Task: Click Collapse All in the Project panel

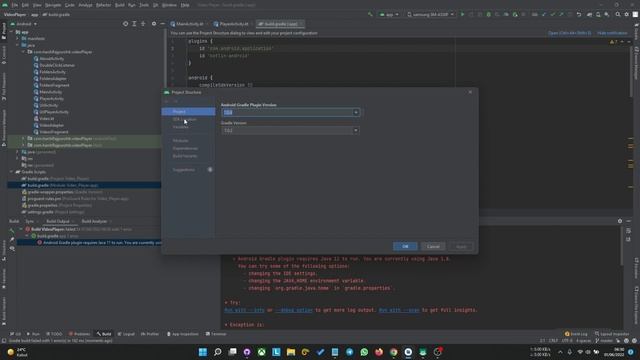Action: (143, 24)
